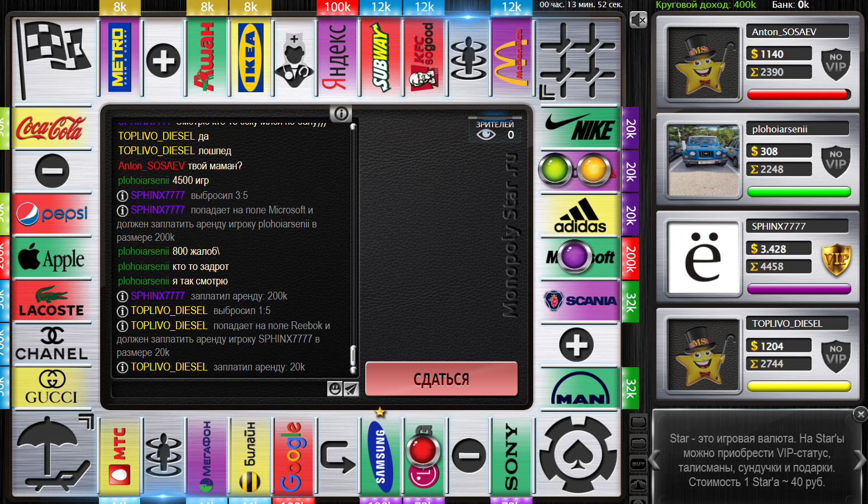Select the Gucci property cell
Image resolution: width=868 pixels, height=504 pixels.
[x=52, y=387]
